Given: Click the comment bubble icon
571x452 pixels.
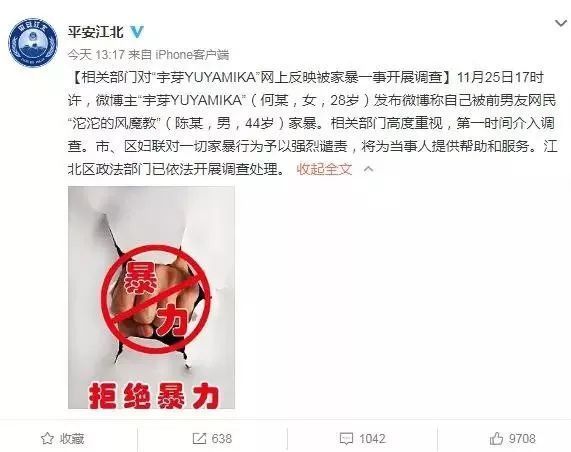Looking at the screenshot, I should pyautogui.click(x=346, y=439).
